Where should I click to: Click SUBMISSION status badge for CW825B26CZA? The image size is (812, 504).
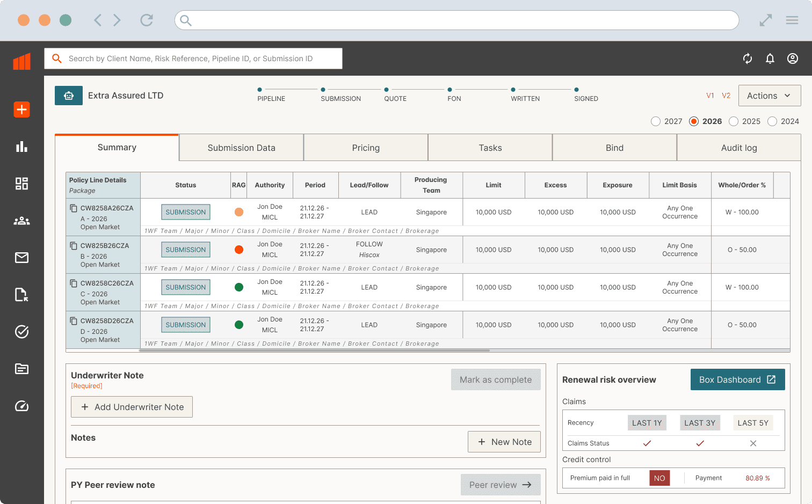[186, 250]
